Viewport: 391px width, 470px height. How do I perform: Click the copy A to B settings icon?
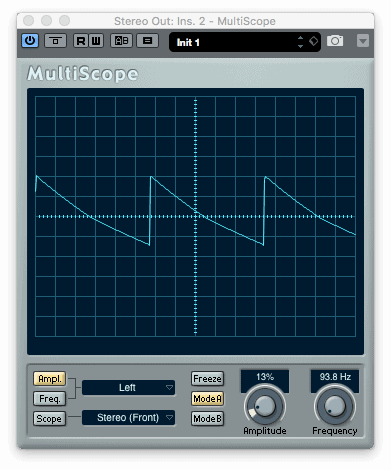[x=147, y=41]
